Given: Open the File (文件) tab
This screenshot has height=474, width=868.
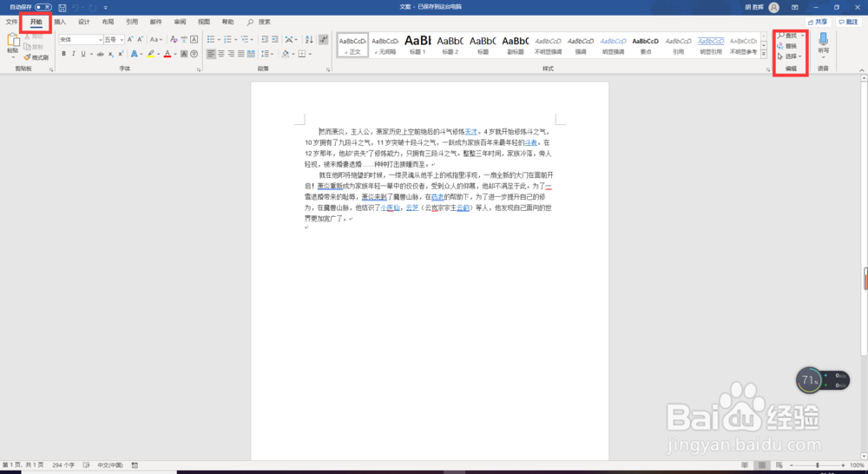Looking at the screenshot, I should coord(11,22).
